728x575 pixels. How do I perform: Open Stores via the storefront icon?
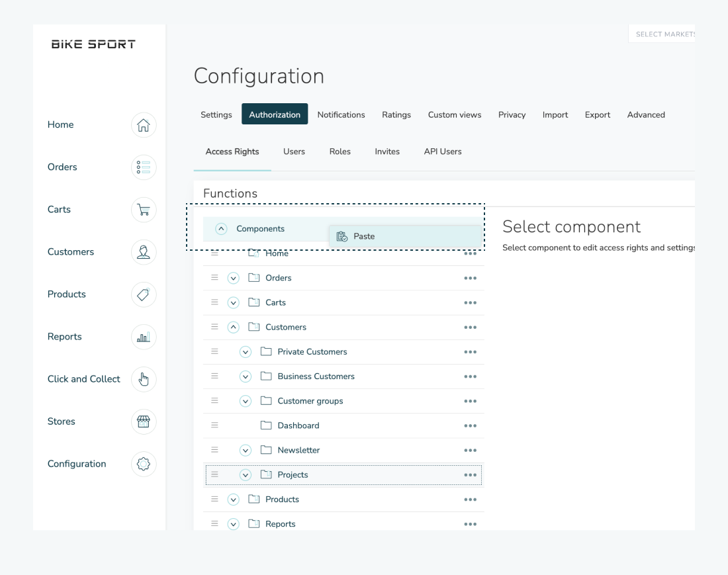tap(144, 421)
